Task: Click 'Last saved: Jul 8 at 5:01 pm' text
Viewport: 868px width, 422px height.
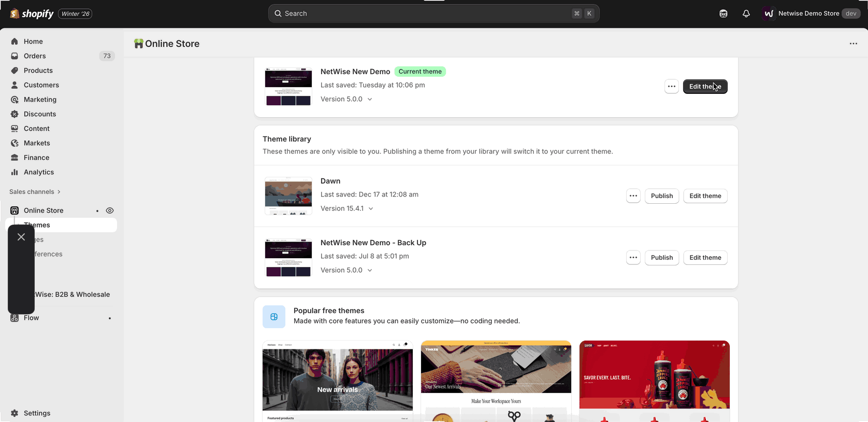Action: click(x=365, y=256)
